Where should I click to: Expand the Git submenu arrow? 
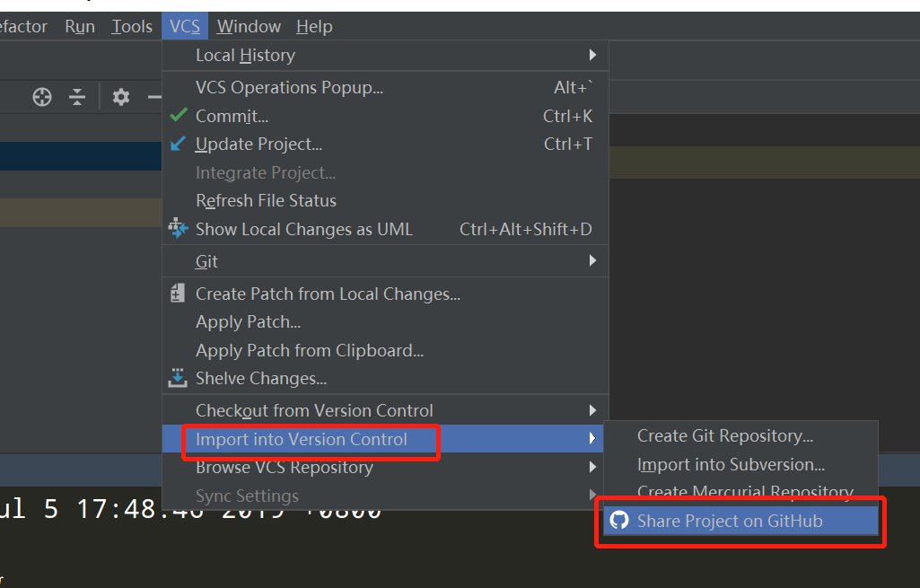coord(592,260)
